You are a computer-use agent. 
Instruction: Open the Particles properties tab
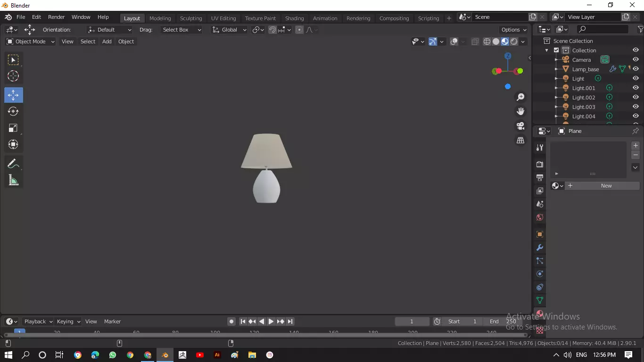pyautogui.click(x=540, y=261)
